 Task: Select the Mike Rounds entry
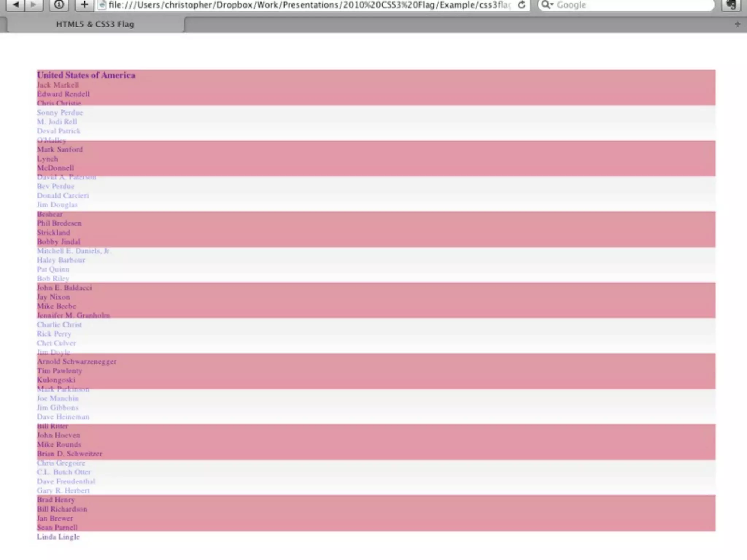pyautogui.click(x=59, y=444)
